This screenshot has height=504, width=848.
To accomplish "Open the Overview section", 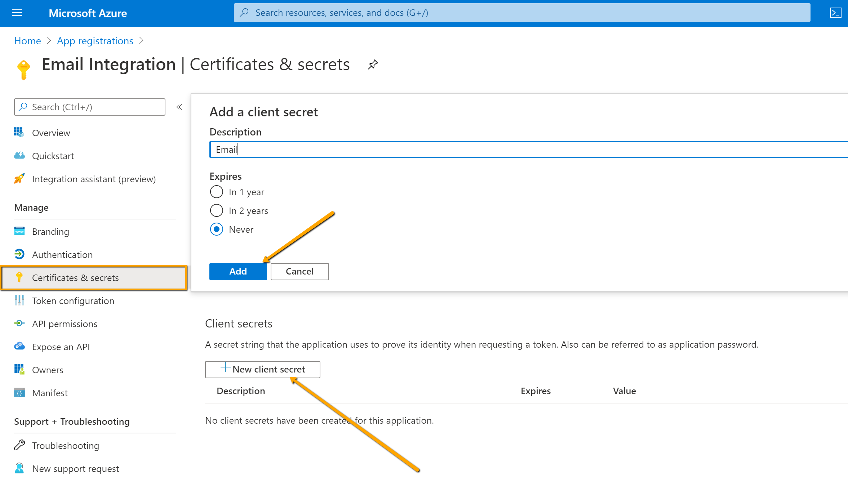I will coord(51,133).
